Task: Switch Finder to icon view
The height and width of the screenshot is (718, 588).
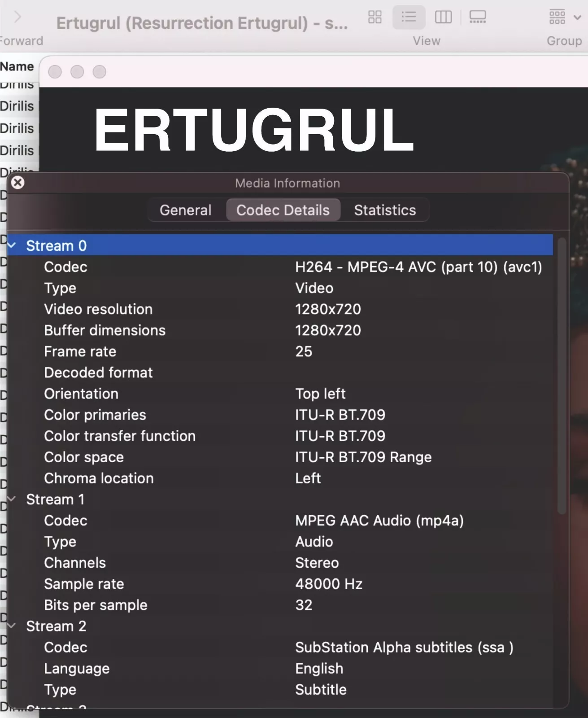Action: tap(375, 17)
